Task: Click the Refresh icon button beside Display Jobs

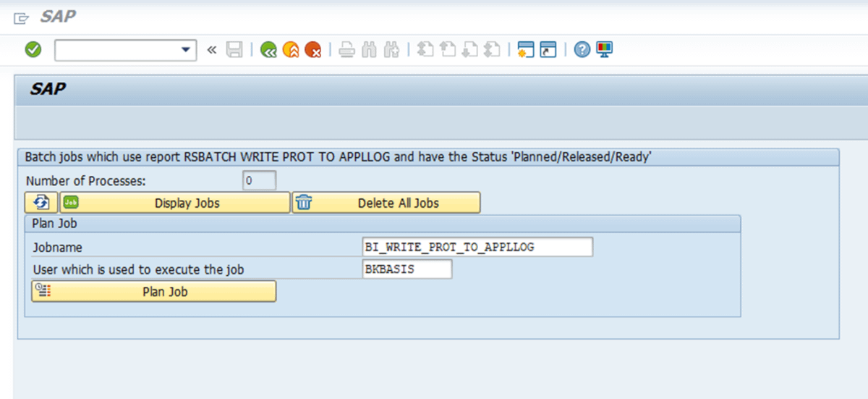Action: pos(41,203)
